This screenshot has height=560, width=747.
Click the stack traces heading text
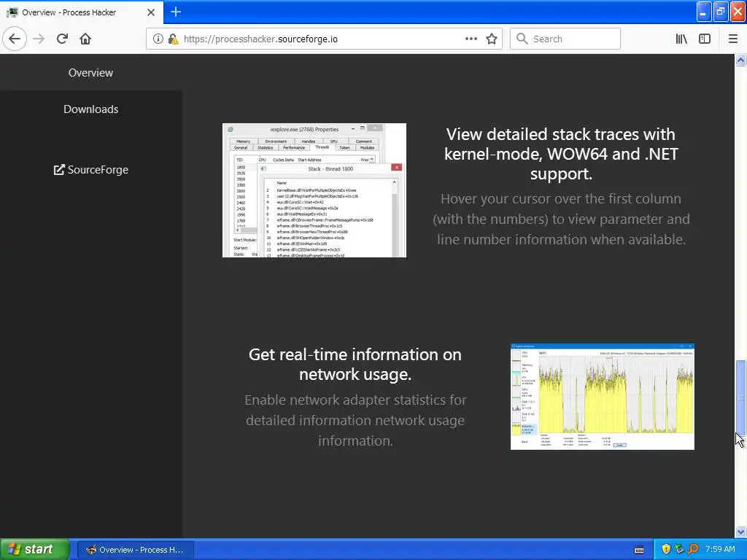click(561, 154)
